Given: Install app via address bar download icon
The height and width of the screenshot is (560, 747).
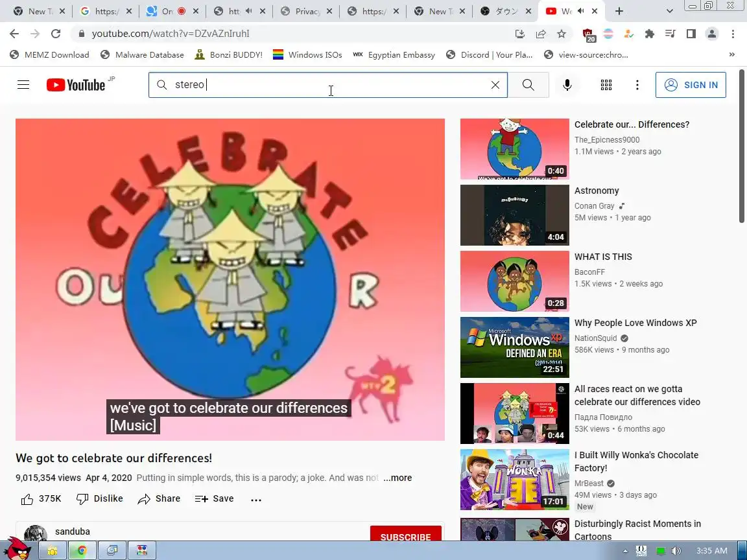Looking at the screenshot, I should [x=520, y=34].
